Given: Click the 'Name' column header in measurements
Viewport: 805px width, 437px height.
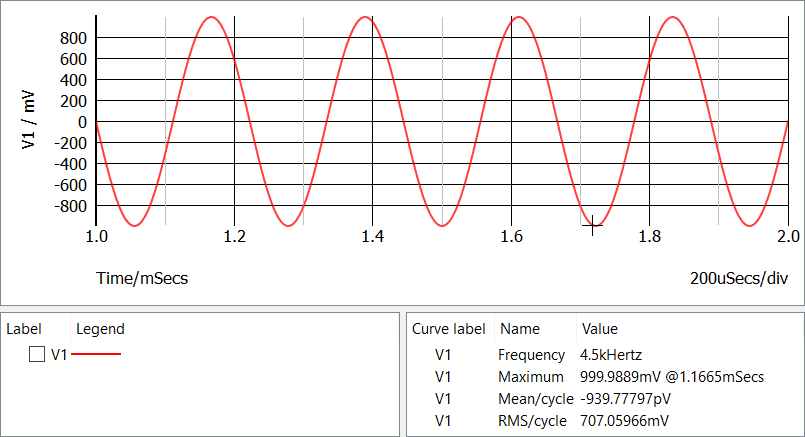Looking at the screenshot, I should [x=519, y=328].
